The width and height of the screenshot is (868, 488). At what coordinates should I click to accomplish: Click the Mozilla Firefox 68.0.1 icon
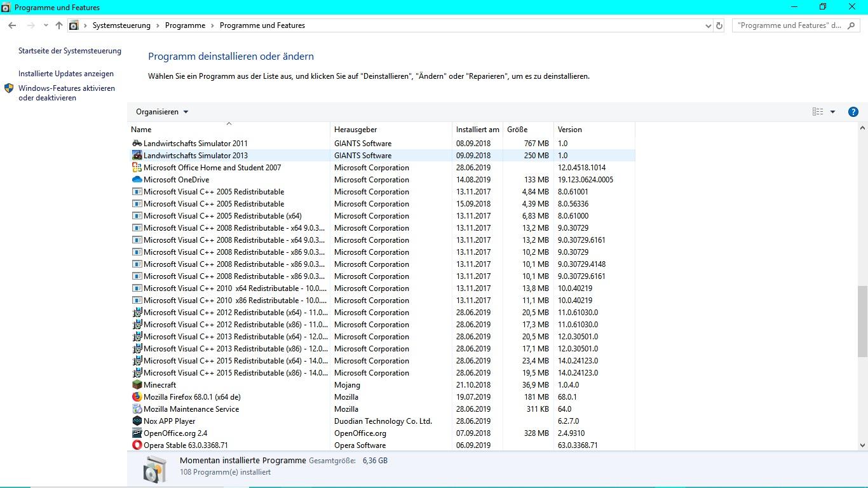[137, 397]
